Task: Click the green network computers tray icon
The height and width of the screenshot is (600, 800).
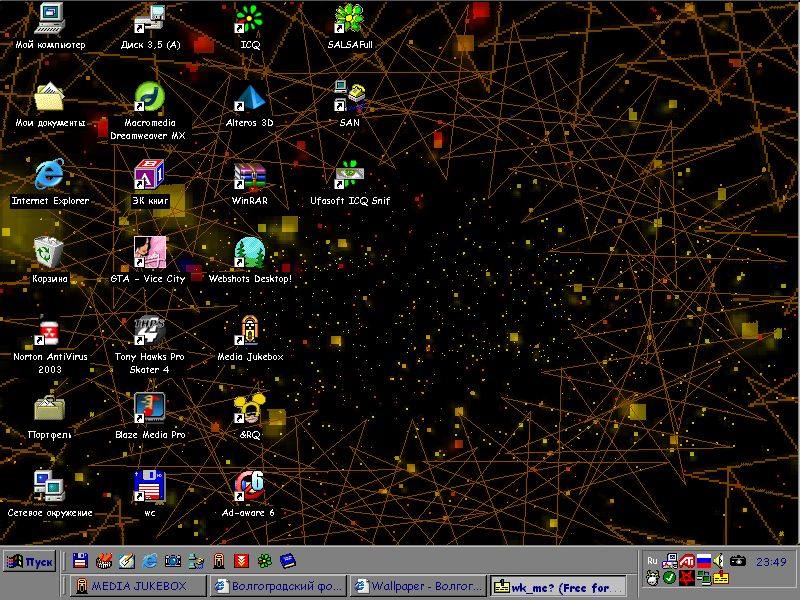Action: 704,578
